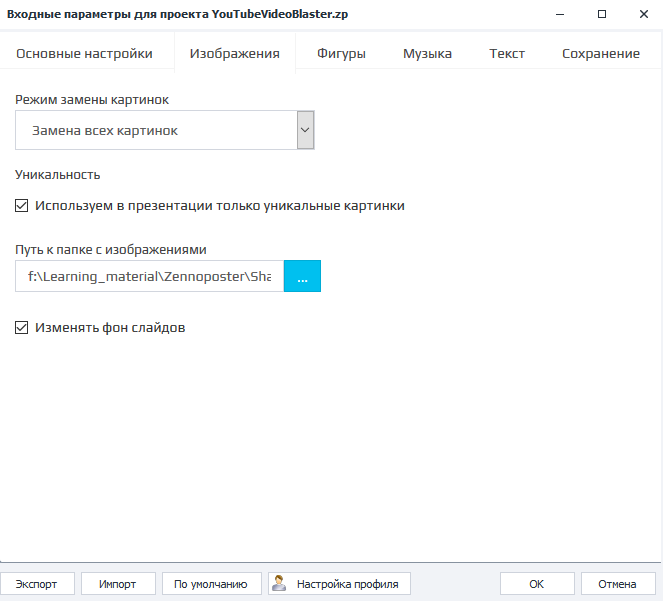This screenshot has width=663, height=601.
Task: Confirm with the OK button
Action: 537,584
